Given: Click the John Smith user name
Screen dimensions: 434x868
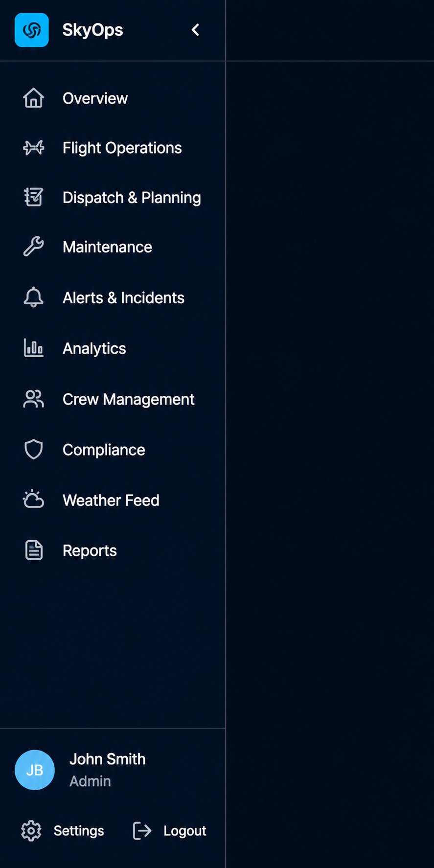Looking at the screenshot, I should click(108, 759).
